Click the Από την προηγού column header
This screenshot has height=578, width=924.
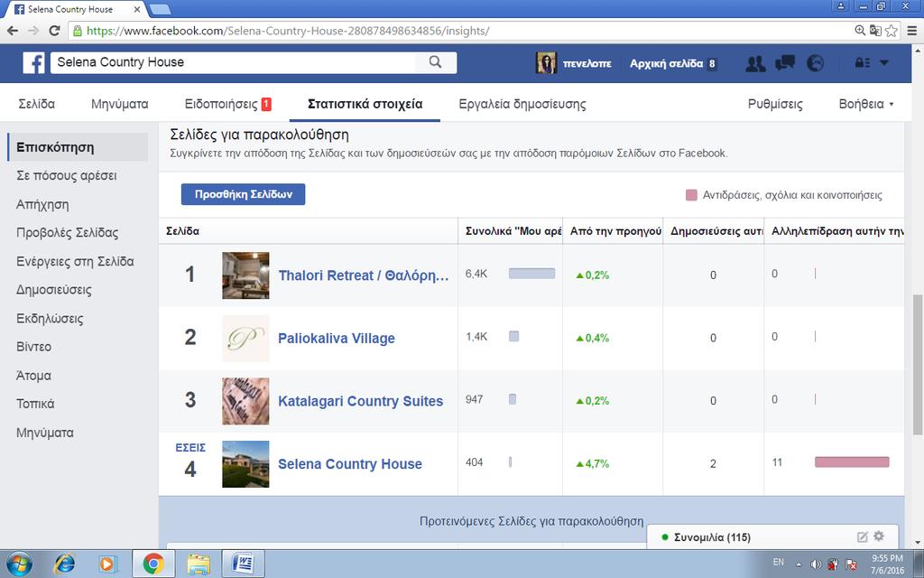click(614, 231)
